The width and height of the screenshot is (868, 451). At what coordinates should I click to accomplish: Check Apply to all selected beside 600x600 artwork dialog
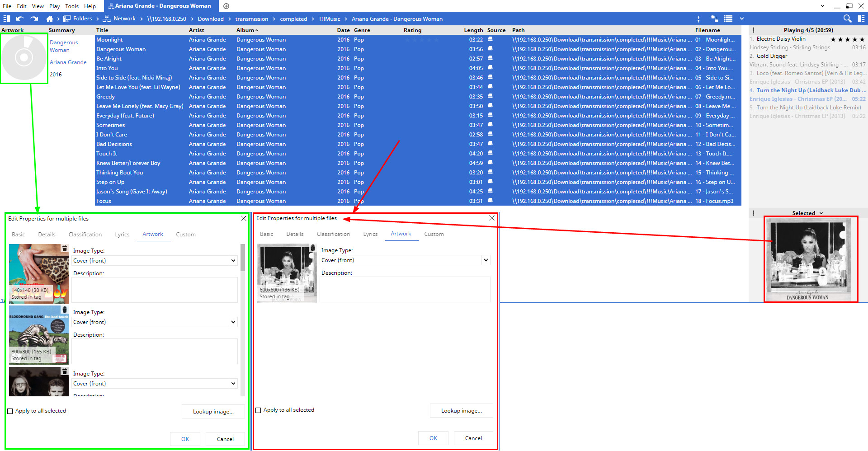[x=259, y=410]
